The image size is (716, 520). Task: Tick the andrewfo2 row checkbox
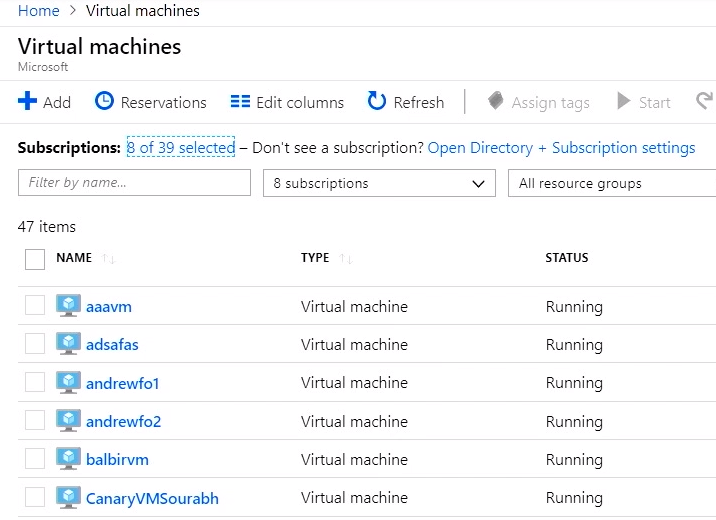coord(35,420)
